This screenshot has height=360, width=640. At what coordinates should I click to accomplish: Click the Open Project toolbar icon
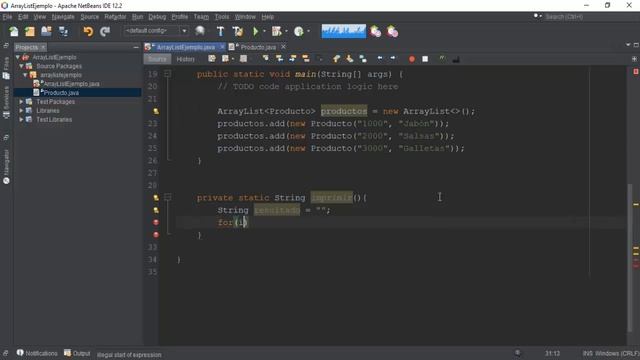46,31
